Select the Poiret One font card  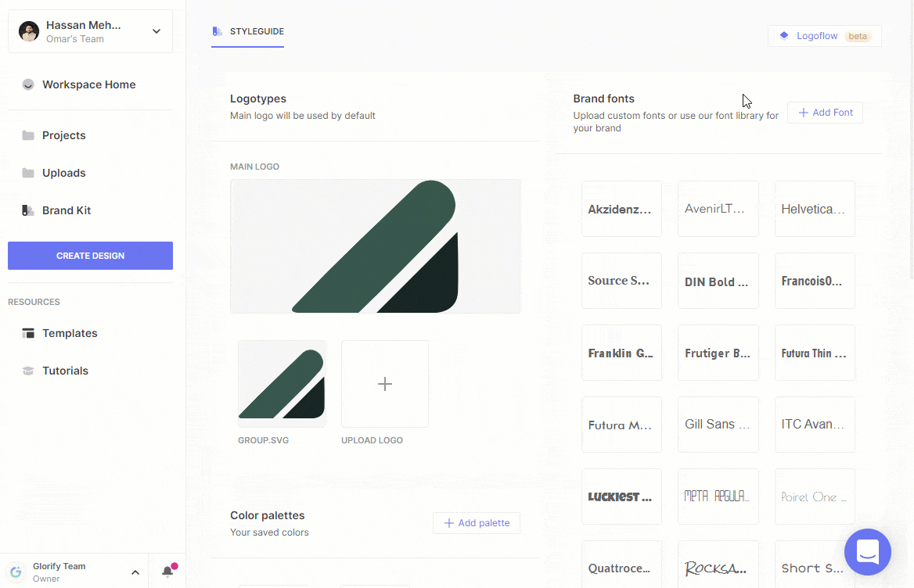[815, 497]
